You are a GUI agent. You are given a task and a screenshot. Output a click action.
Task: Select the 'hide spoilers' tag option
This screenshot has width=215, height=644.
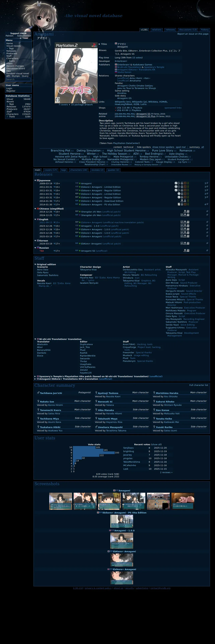click(144, 147)
